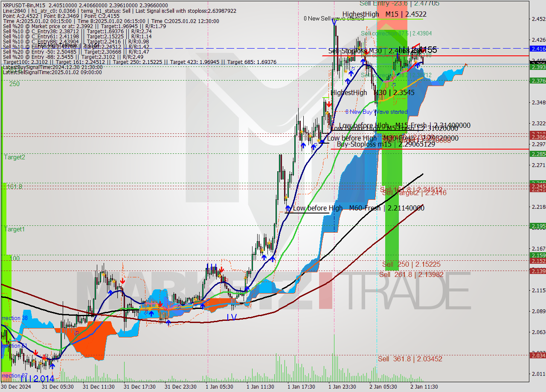Click the 'Sell 261.8 | 2.13982' label

coord(411,274)
